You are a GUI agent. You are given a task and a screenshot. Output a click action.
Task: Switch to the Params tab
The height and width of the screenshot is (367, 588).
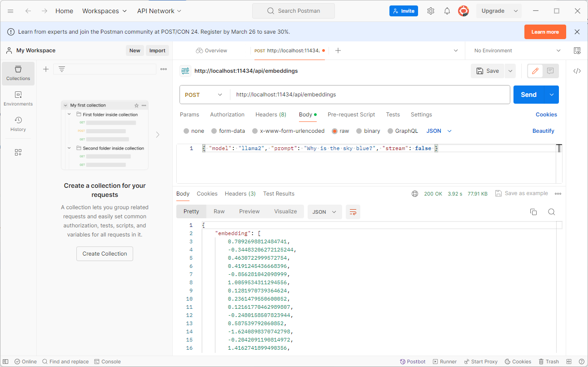pos(189,115)
